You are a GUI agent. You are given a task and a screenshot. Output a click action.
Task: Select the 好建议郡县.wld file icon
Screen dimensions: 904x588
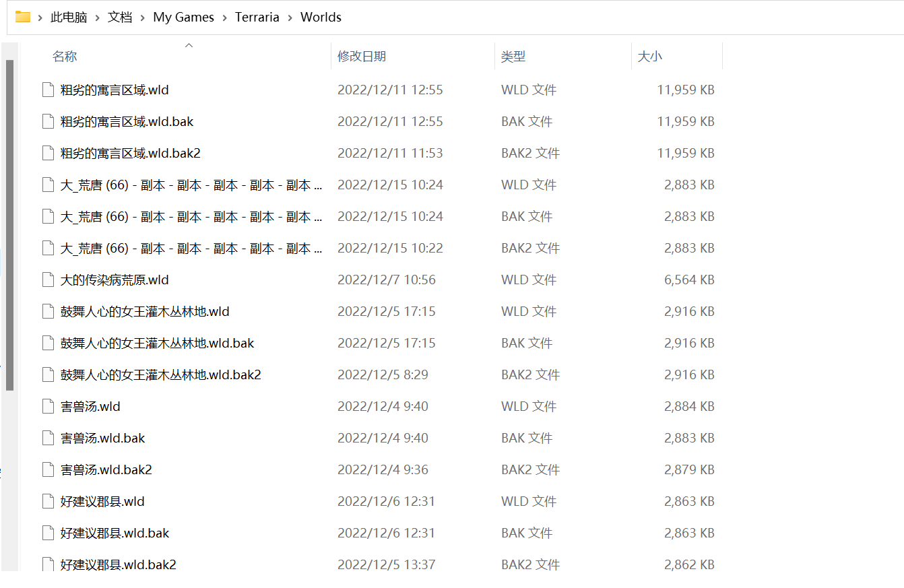(x=48, y=501)
